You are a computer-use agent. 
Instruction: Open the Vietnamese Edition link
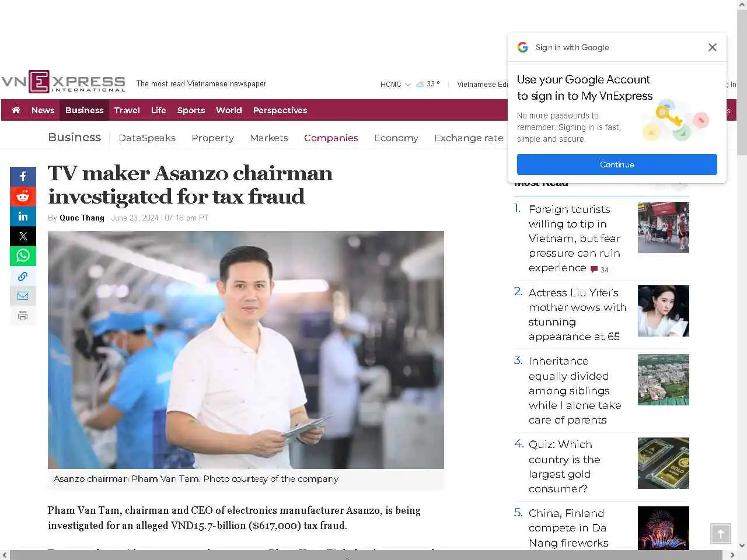482,84
